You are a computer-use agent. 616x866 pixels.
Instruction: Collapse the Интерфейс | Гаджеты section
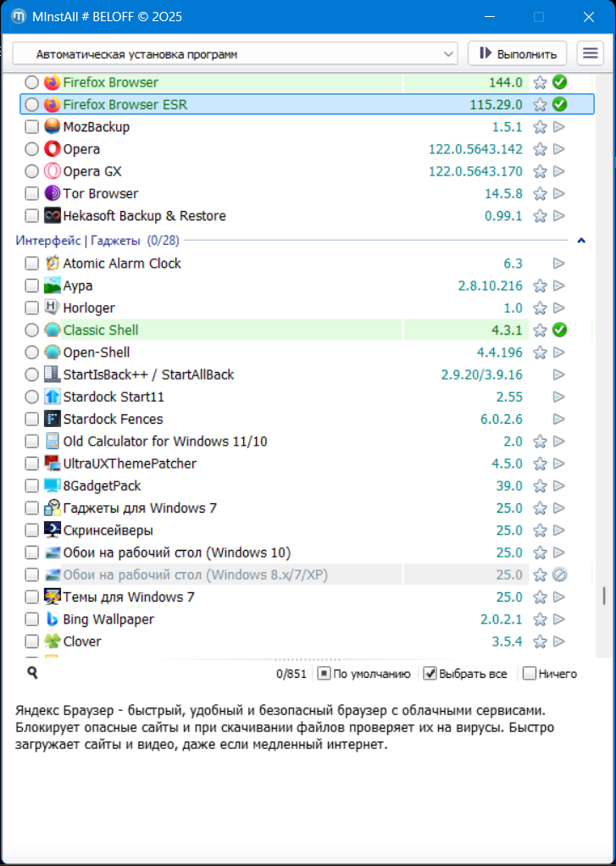pos(581,241)
